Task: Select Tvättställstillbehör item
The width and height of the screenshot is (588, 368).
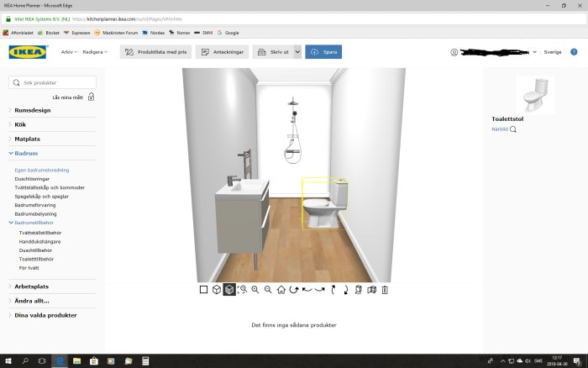Action: coord(40,233)
